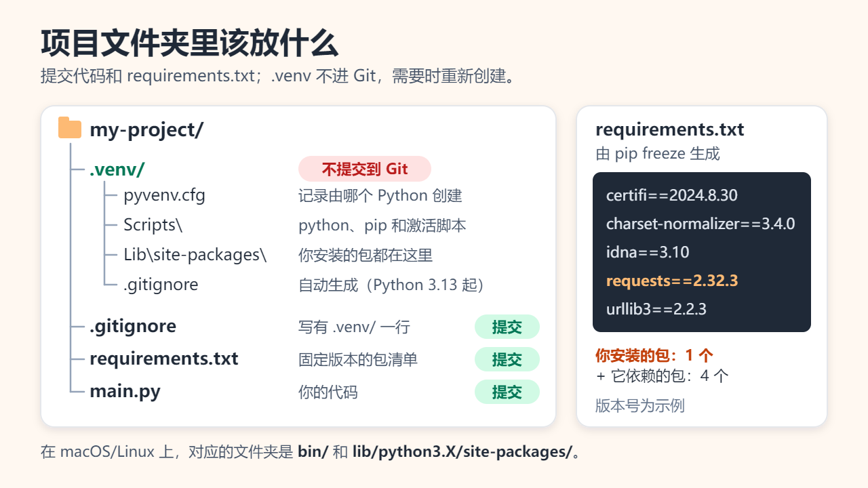
Task: Select the main.py file entry
Action: (125, 392)
